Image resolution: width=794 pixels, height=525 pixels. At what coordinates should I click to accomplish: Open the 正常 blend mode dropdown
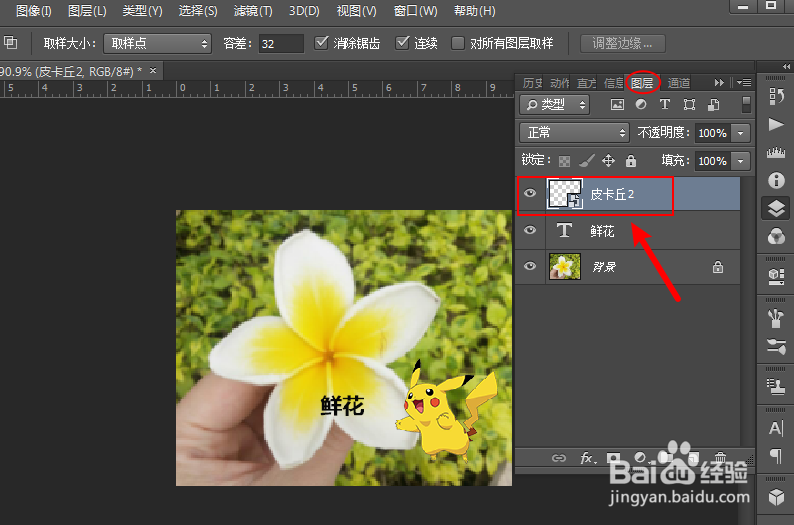[575, 133]
